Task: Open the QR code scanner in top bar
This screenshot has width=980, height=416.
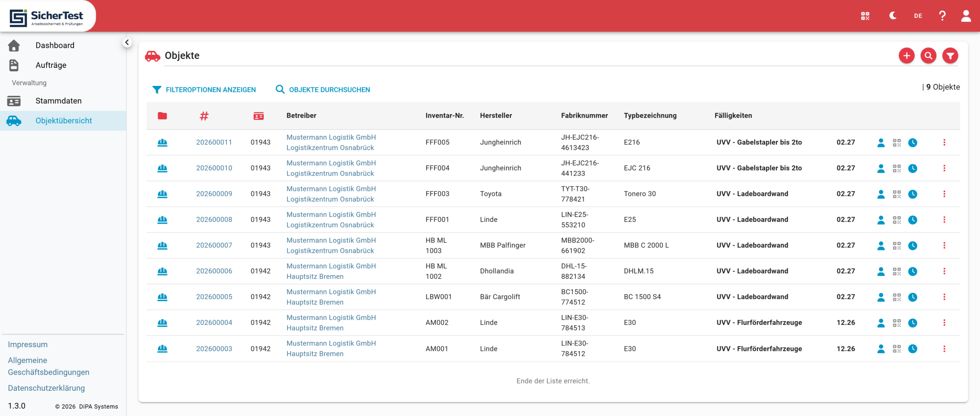Action: click(865, 16)
